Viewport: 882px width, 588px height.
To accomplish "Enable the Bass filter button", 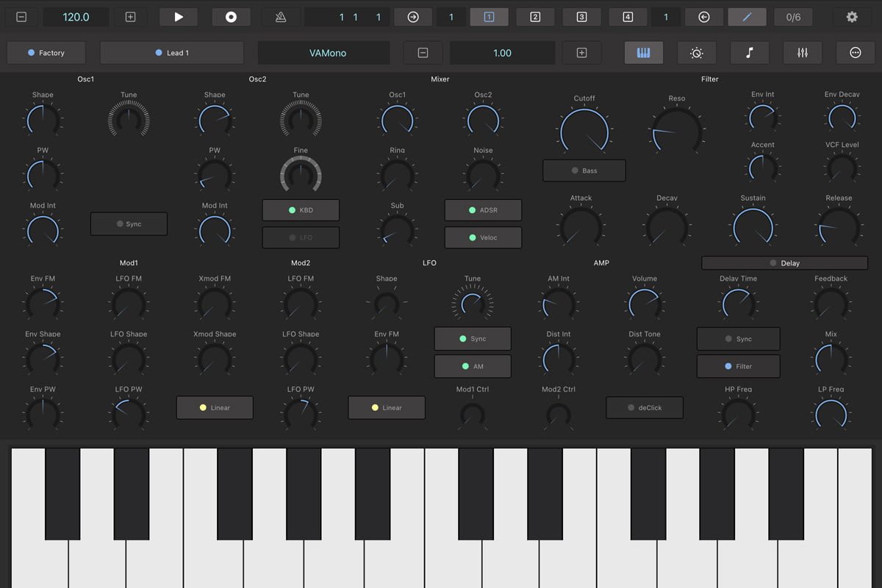I will [x=584, y=171].
